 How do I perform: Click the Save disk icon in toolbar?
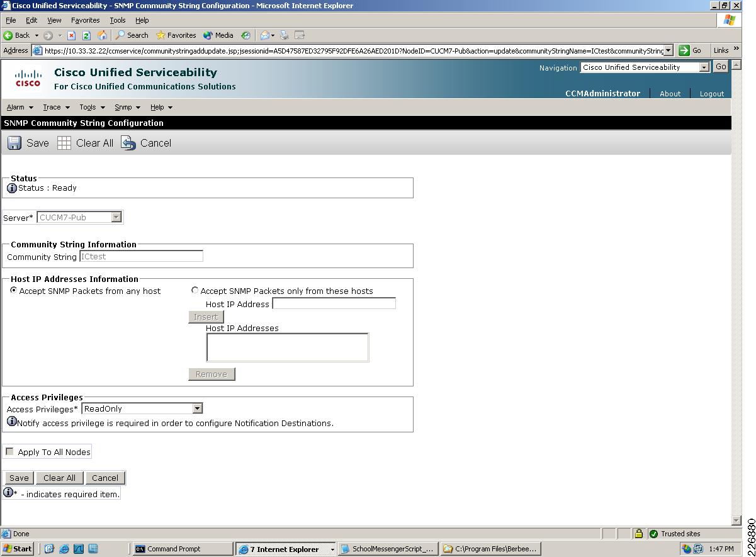[x=14, y=143]
